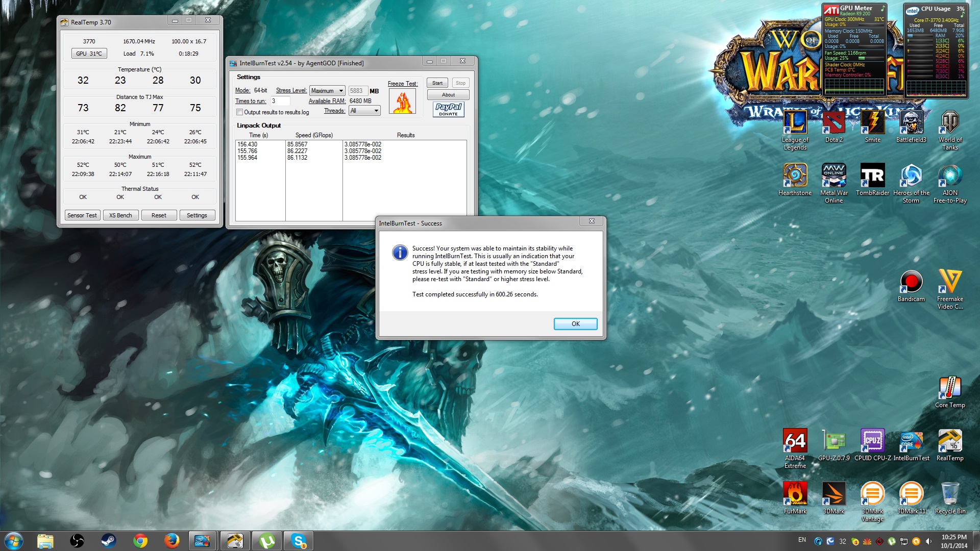Toggle the GPU 31°C button in RealTemp

click(89, 54)
